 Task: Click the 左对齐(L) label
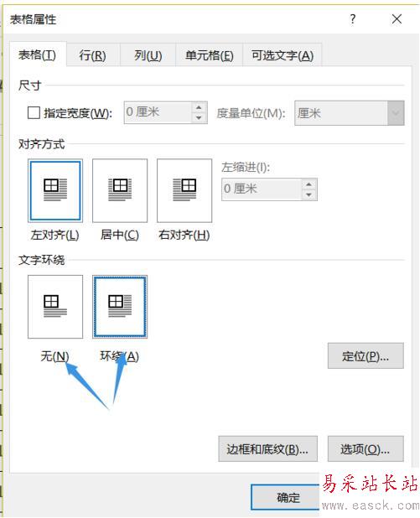click(54, 236)
